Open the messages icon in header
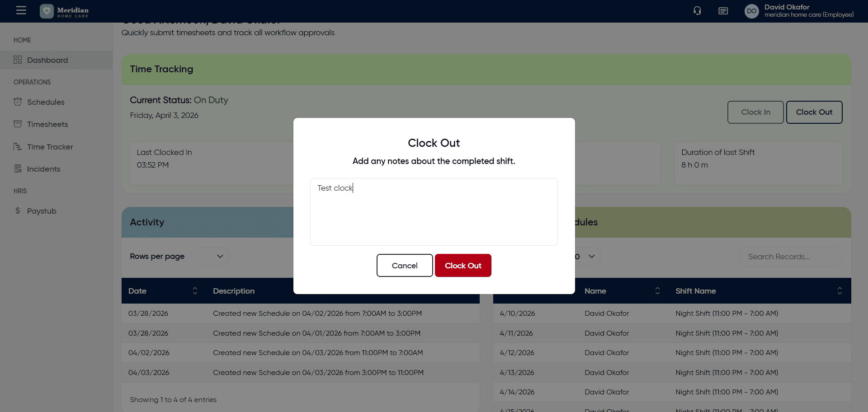This screenshot has width=868, height=412. point(723,11)
